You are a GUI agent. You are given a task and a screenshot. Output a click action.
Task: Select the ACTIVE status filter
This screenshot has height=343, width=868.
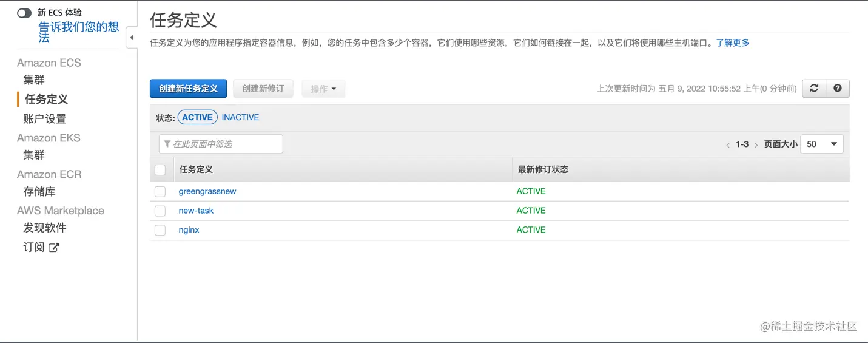[198, 117]
